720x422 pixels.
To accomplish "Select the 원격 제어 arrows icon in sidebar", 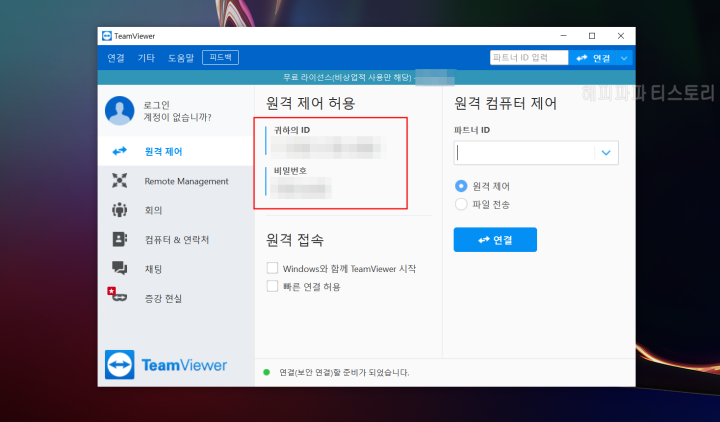I will [119, 151].
